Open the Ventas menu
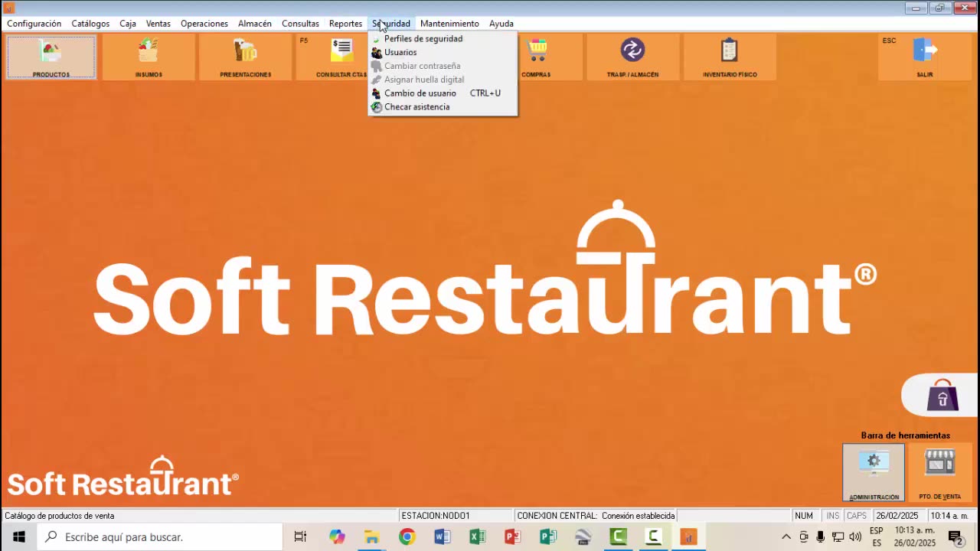The width and height of the screenshot is (980, 551). tap(158, 24)
